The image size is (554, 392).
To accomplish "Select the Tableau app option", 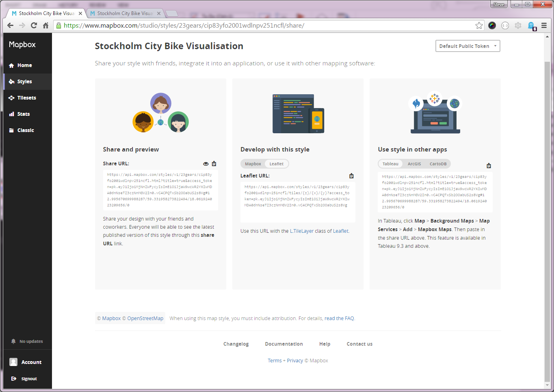I will click(390, 164).
